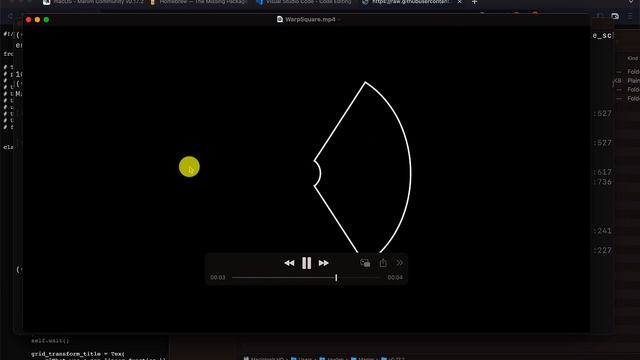Click the warped square shape in the video
This screenshot has height=360, width=640.
pos(362,167)
